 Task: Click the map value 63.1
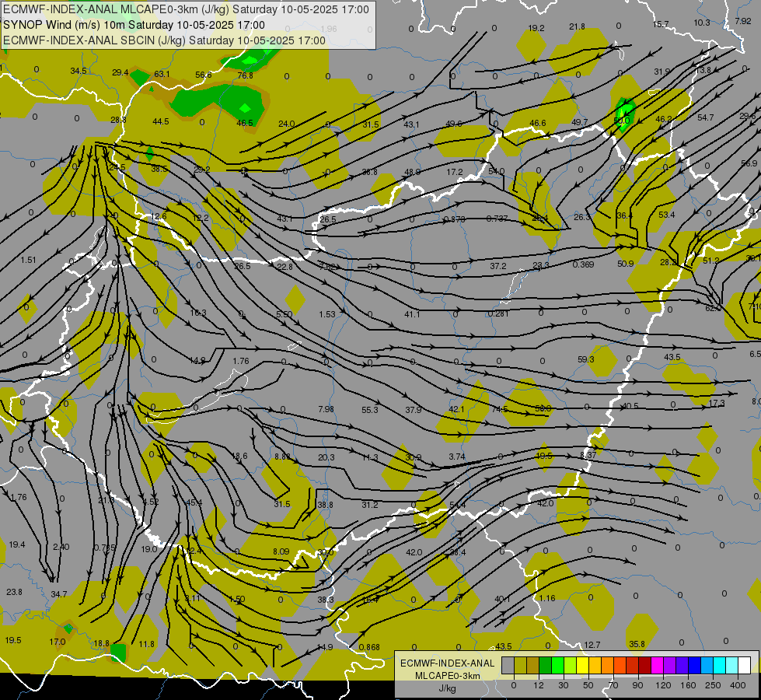point(162,74)
